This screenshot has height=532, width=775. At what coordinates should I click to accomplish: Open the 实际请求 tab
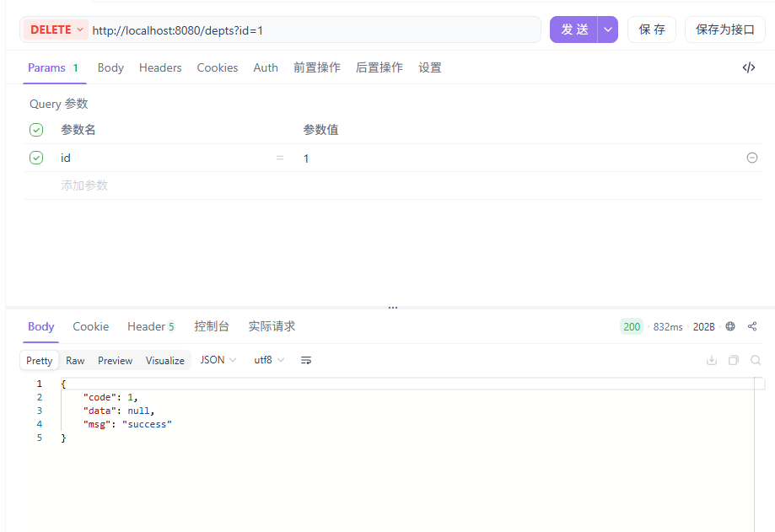pos(272,326)
